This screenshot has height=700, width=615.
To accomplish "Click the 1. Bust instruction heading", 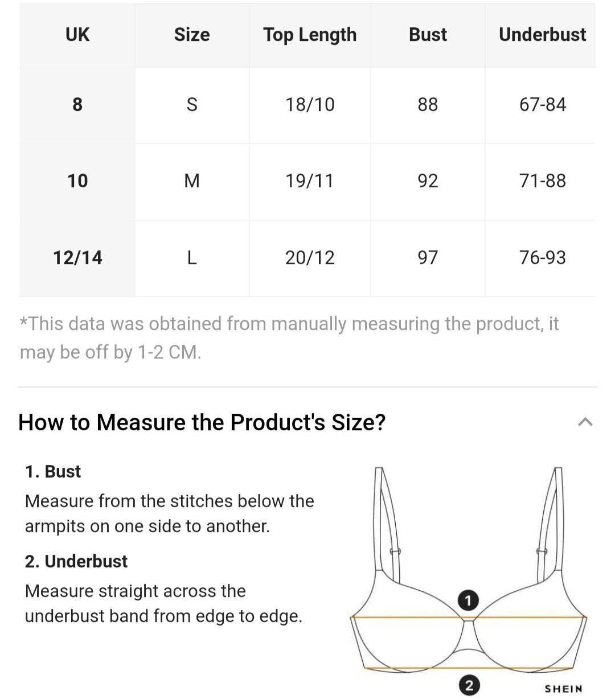I will tap(53, 472).
